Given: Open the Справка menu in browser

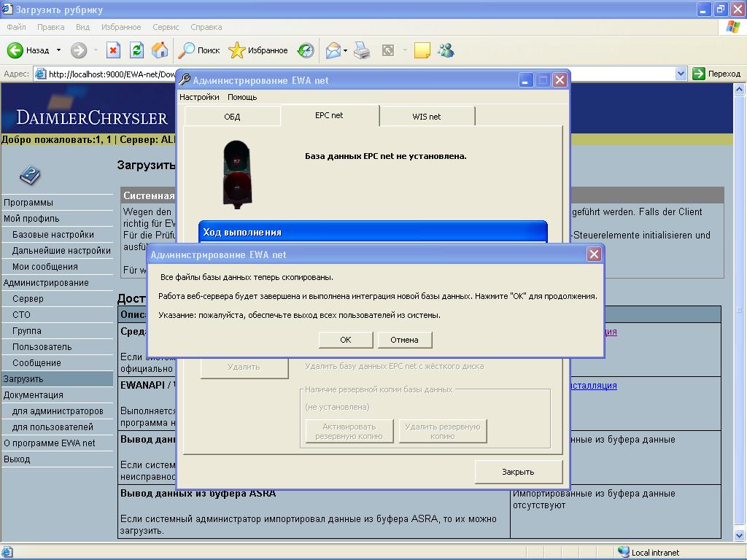Looking at the screenshot, I should pos(206,27).
